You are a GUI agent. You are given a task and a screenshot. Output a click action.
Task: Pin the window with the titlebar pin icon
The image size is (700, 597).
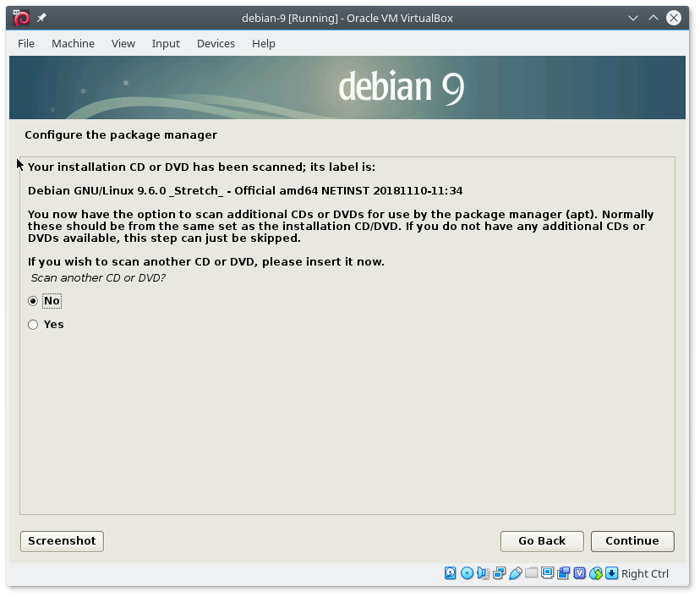[41, 18]
